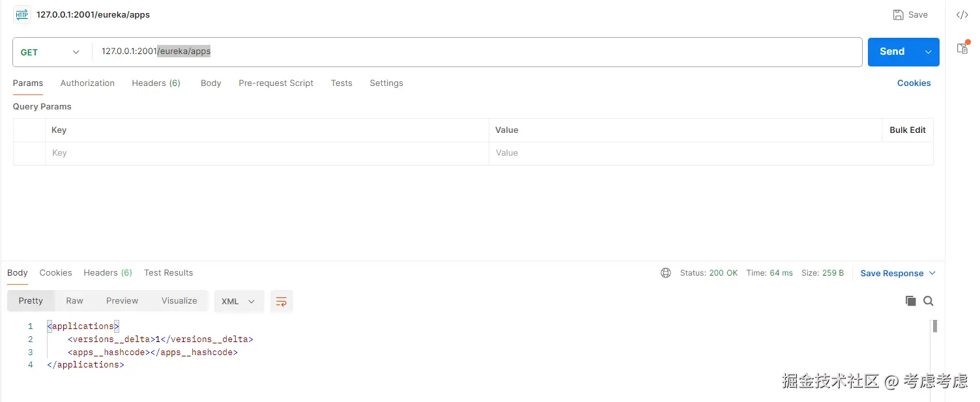Open the code snippet panel icon
The height and width of the screenshot is (402, 980).
[962, 15]
